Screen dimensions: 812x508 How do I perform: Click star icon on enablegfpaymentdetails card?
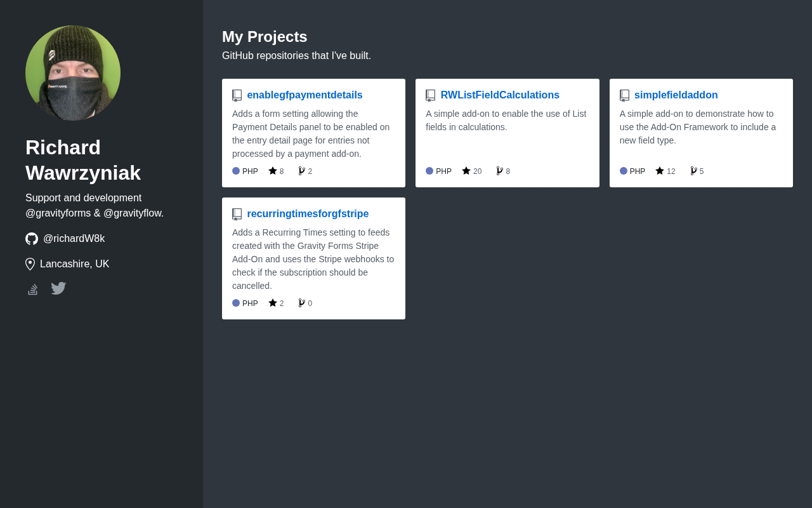273,171
